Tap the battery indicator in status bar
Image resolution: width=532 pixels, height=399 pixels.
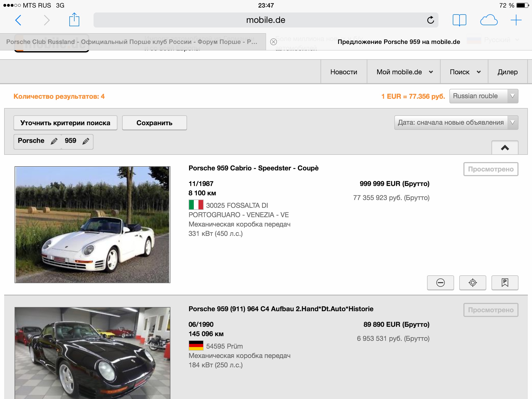[x=522, y=5]
